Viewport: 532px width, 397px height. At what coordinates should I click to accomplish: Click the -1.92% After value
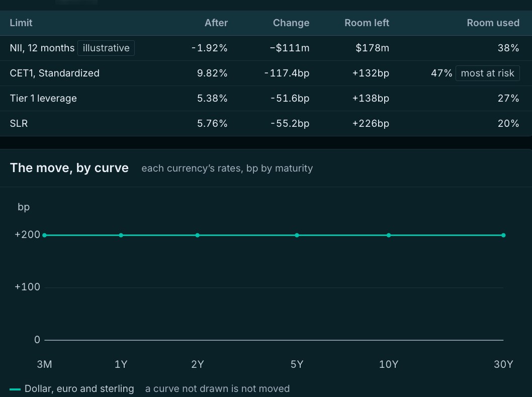coord(209,48)
